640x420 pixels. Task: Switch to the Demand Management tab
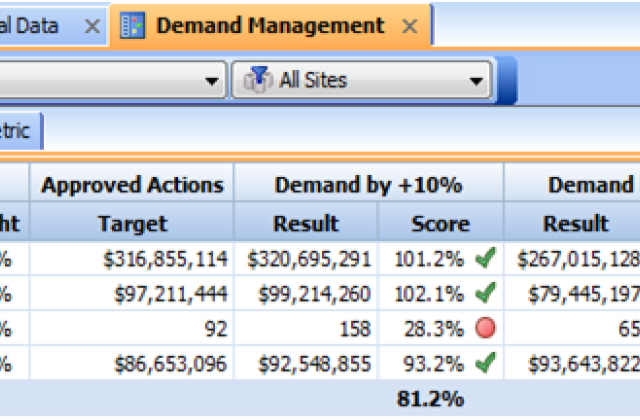[270, 26]
